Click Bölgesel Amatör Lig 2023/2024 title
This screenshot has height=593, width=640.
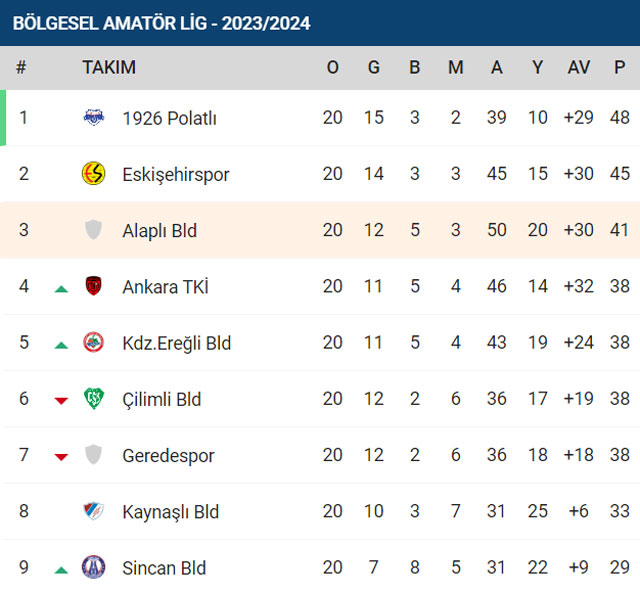pos(162,23)
